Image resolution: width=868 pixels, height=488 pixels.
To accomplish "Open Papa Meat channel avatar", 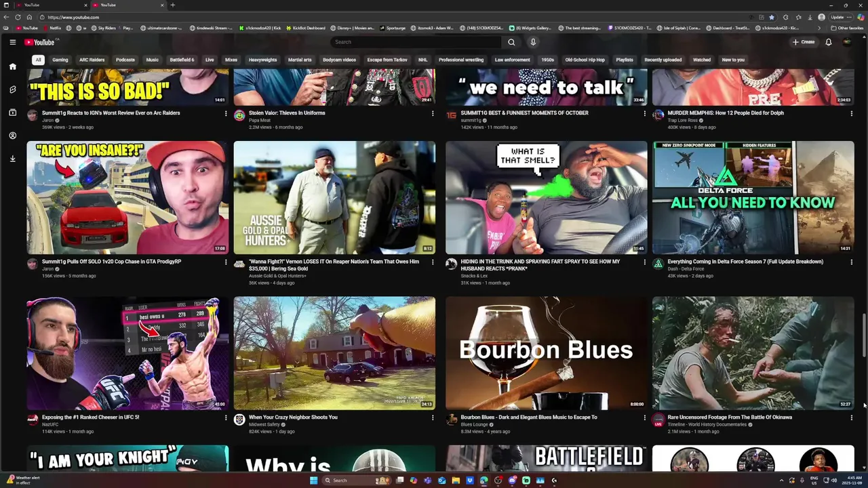I will (x=239, y=115).
